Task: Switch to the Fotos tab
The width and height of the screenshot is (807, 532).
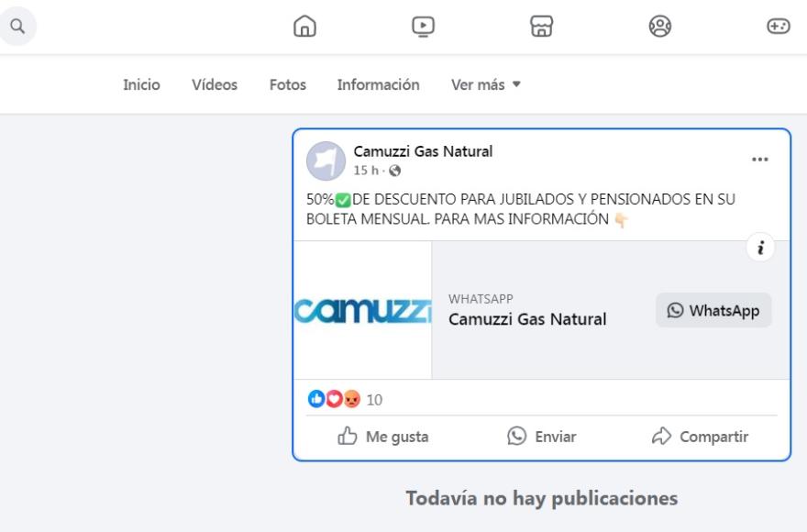Action: 288,84
